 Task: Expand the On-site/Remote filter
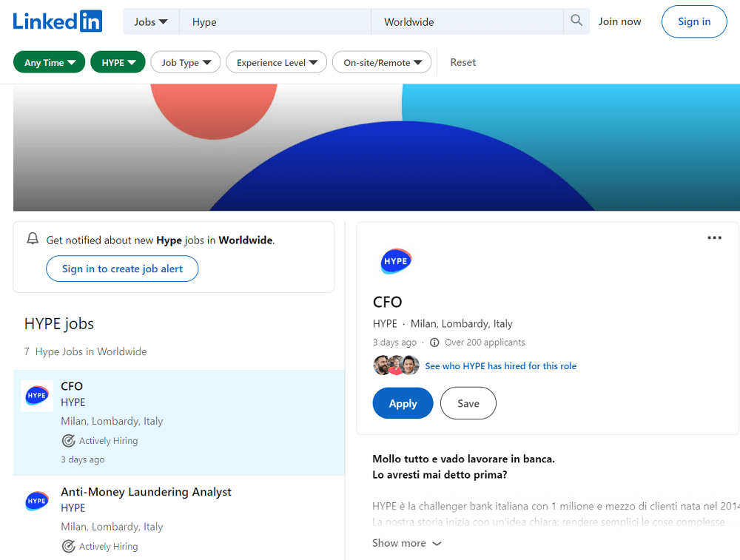[x=382, y=62]
